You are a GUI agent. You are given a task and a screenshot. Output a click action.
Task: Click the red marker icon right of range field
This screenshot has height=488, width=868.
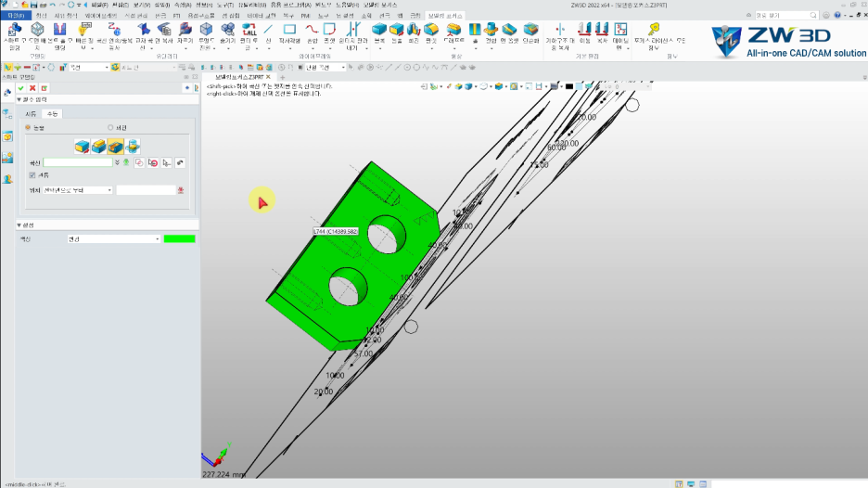(181, 190)
